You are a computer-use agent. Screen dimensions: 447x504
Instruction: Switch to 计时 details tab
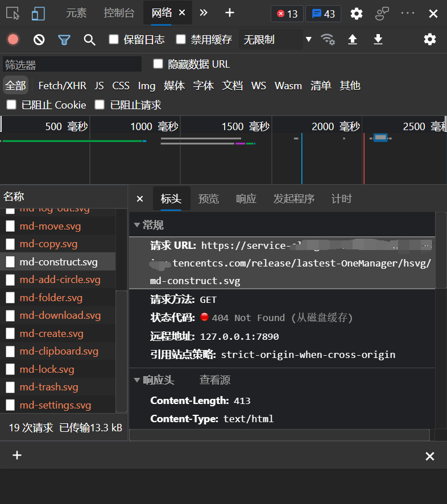pyautogui.click(x=341, y=199)
